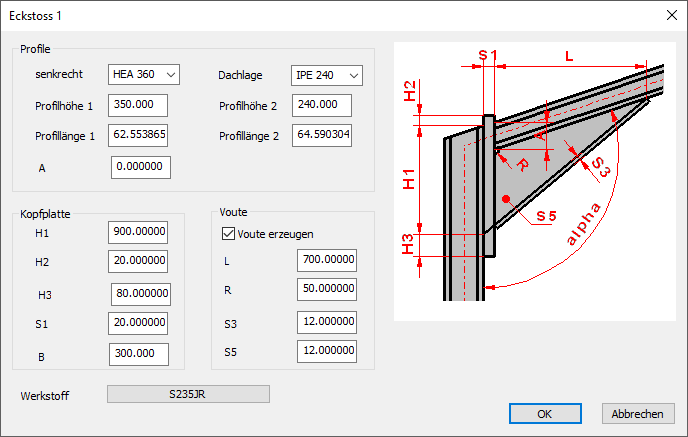The image size is (688, 437).
Task: Confirm the dialog with OK
Action: (545, 414)
